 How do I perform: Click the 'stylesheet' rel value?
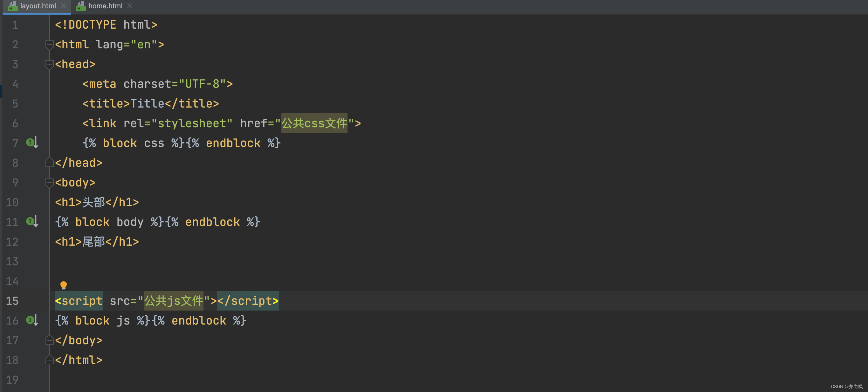coord(192,123)
